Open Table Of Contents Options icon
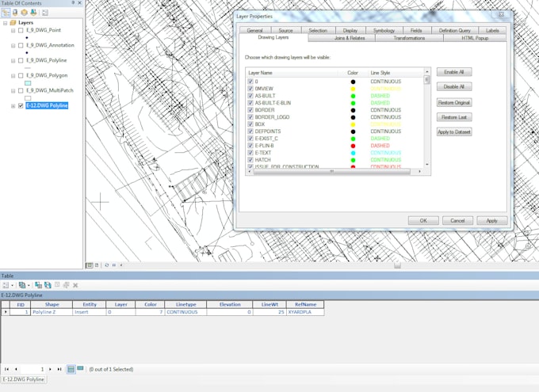 (x=45, y=13)
